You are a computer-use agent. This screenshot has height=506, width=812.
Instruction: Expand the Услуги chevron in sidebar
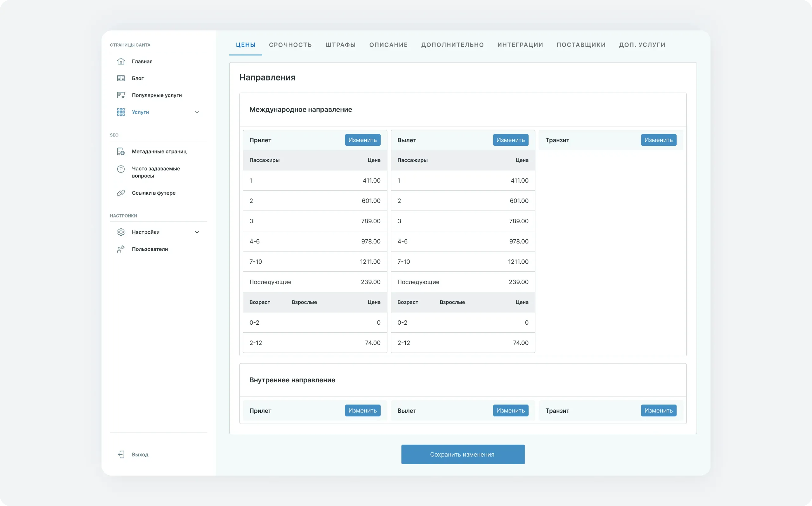197,112
